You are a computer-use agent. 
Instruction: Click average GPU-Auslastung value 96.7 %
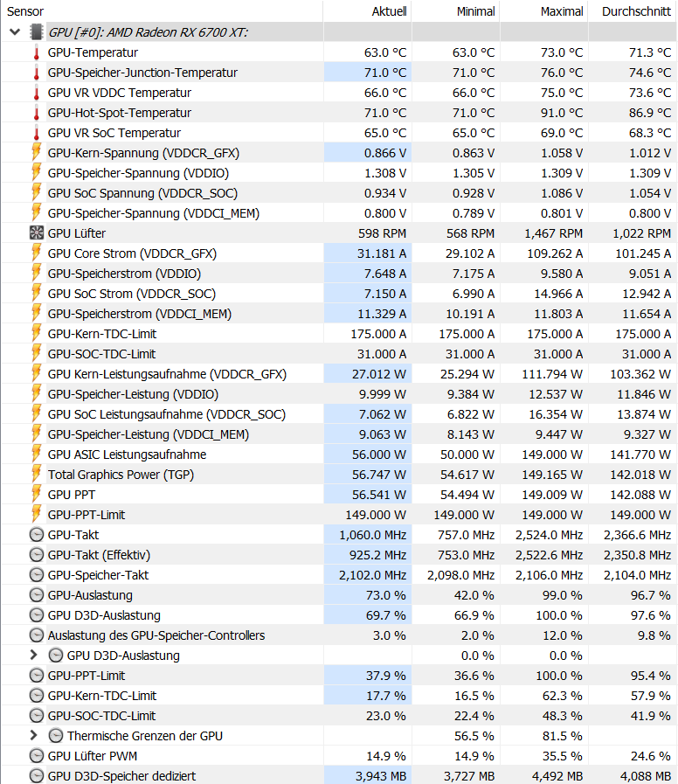tap(651, 595)
